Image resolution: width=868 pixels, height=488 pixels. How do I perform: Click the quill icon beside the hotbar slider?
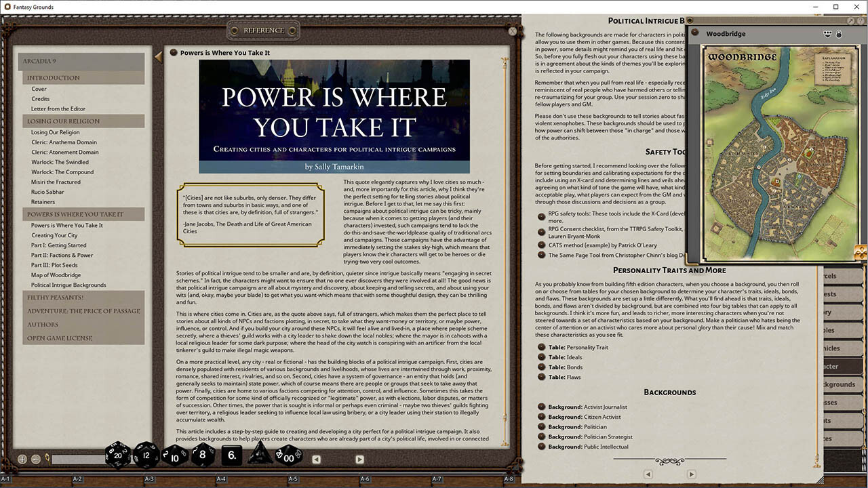47,459
